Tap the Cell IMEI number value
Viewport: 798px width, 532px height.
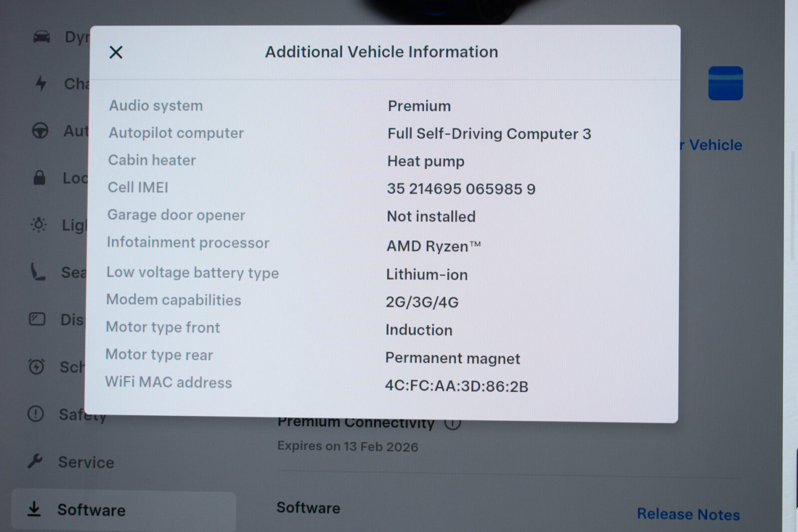461,189
